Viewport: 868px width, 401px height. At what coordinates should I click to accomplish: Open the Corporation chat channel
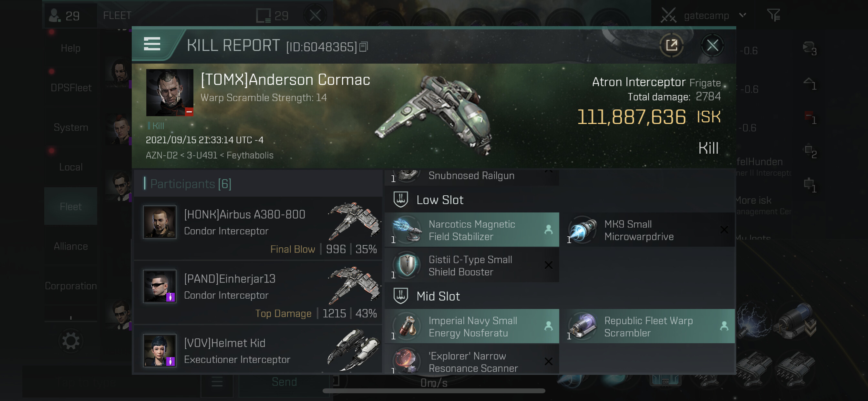(71, 286)
